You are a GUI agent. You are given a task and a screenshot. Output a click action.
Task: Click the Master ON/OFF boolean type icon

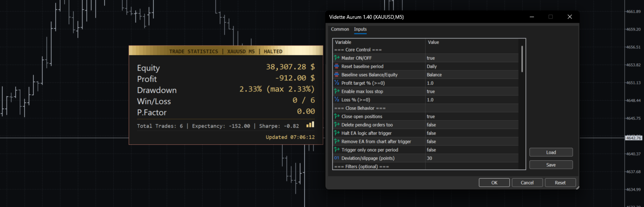pyautogui.click(x=337, y=58)
